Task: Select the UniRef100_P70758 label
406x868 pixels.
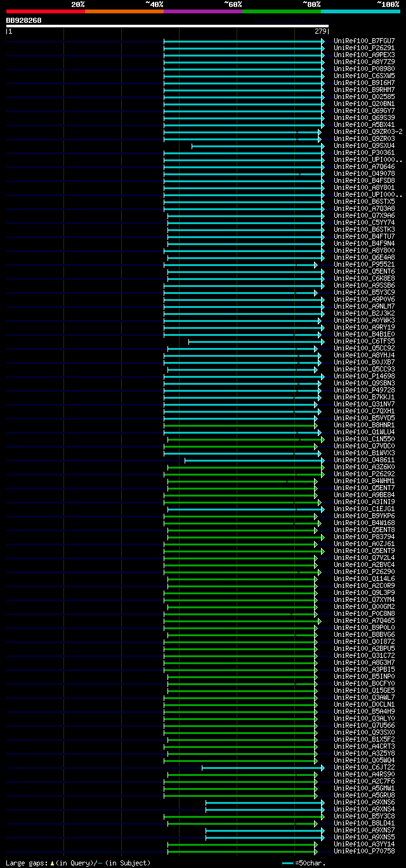Action: click(x=364, y=851)
